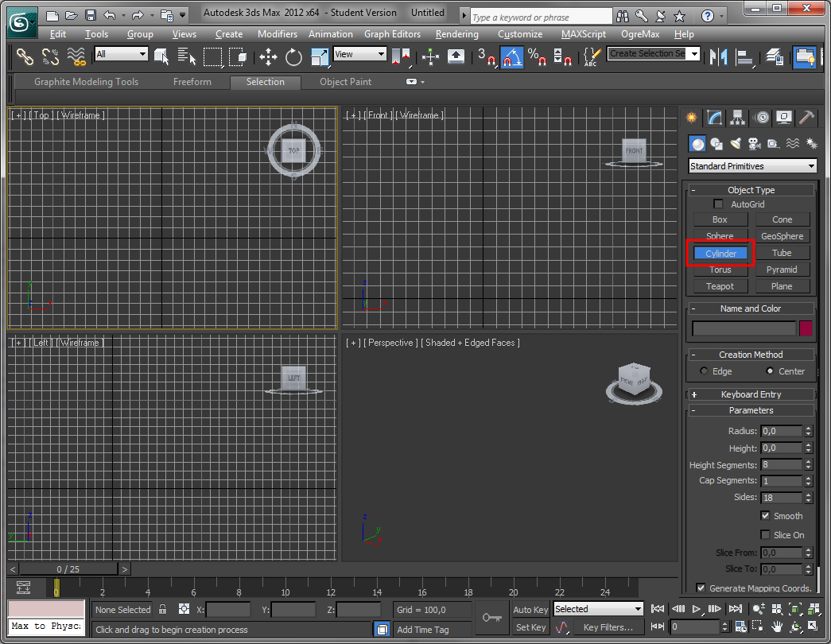
Task: Select the Center creation method radio button
Action: coord(769,371)
